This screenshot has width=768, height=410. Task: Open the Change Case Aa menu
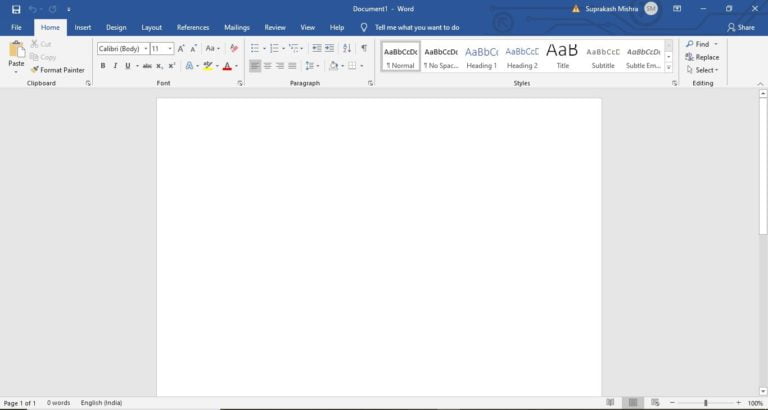(x=213, y=48)
